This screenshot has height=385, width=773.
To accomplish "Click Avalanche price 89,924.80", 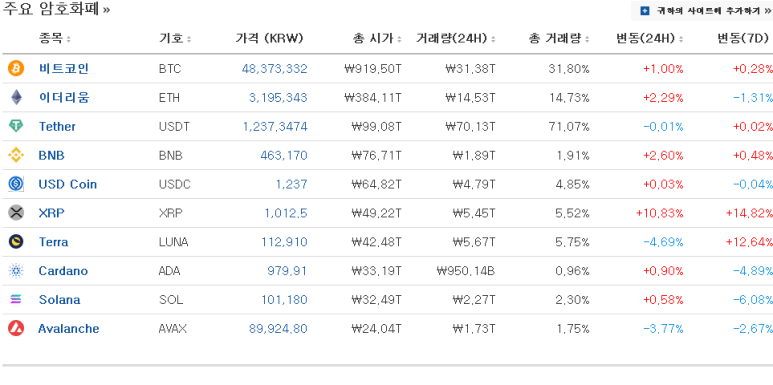I will coord(279,328).
